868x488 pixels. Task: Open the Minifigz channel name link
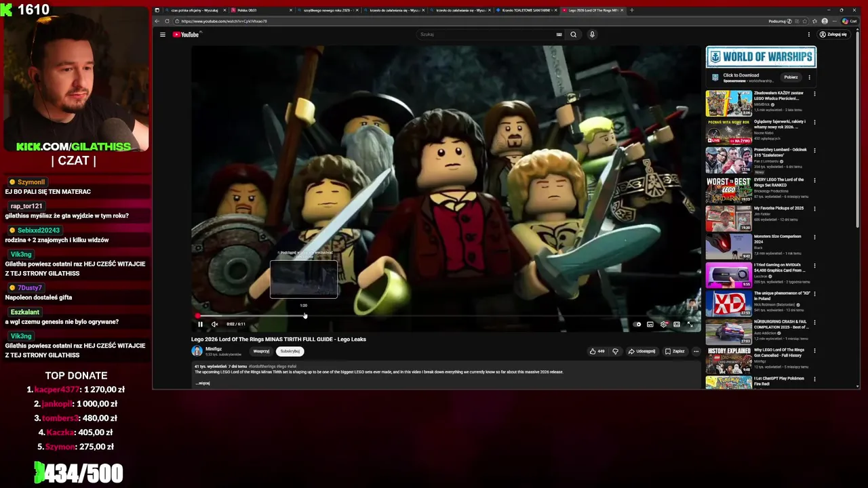tap(214, 348)
